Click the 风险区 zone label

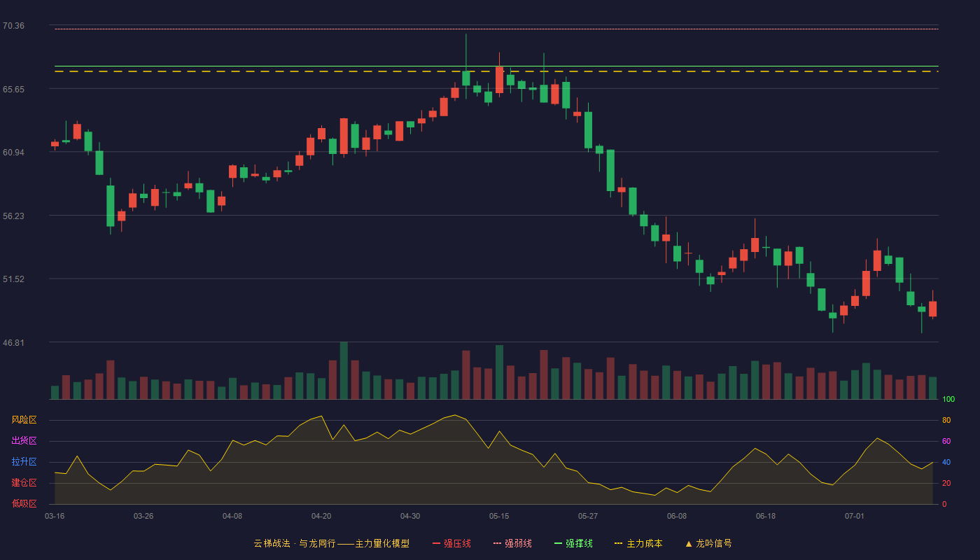click(24, 420)
